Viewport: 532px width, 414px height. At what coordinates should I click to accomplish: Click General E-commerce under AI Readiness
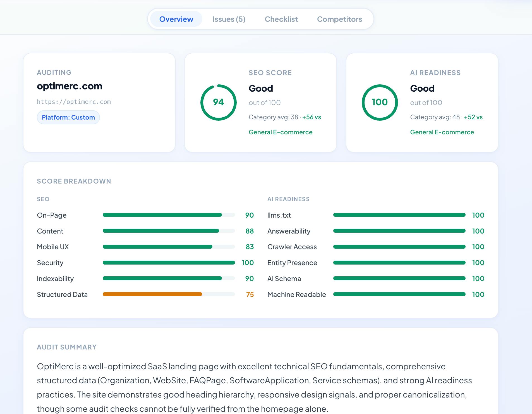(442, 132)
